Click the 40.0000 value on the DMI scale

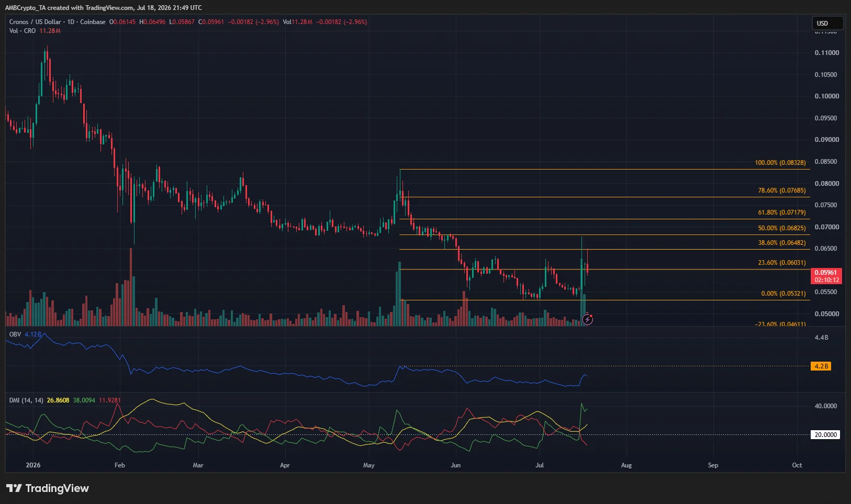[825, 406]
